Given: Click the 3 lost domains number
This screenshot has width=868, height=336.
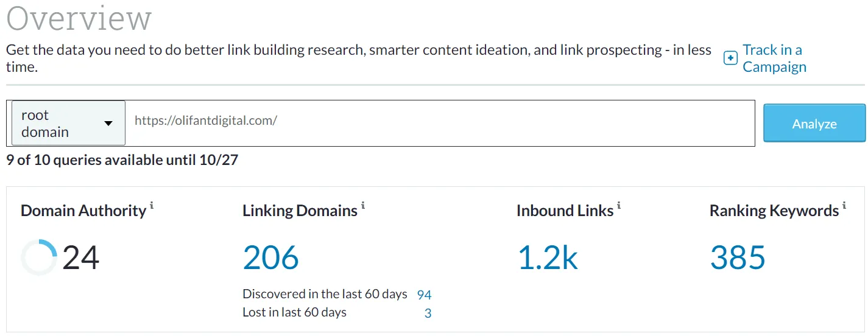Looking at the screenshot, I should click(x=428, y=314).
